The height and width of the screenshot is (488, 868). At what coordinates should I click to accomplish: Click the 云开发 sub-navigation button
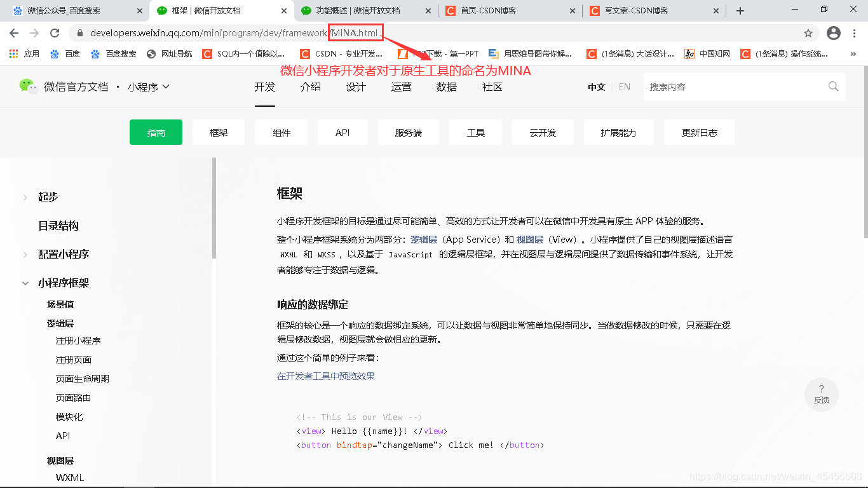tap(543, 132)
